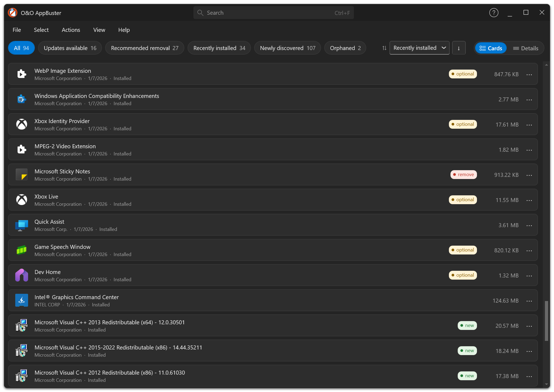This screenshot has height=392, width=554.
Task: Click the 913.22 KB size value
Action: [x=506, y=175]
